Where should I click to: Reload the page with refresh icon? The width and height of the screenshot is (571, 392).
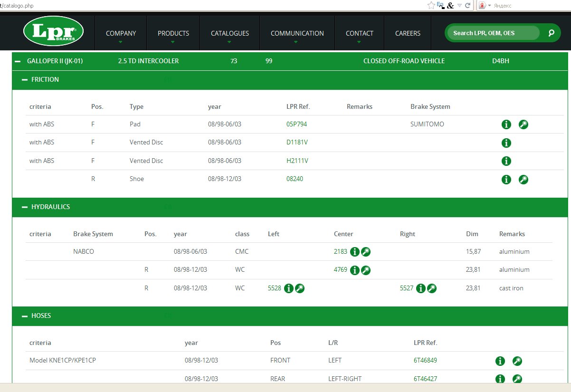click(x=468, y=5)
